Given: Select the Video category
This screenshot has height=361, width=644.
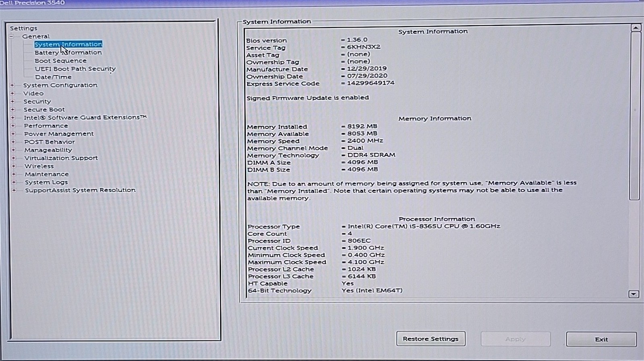Looking at the screenshot, I should pyautogui.click(x=33, y=93).
